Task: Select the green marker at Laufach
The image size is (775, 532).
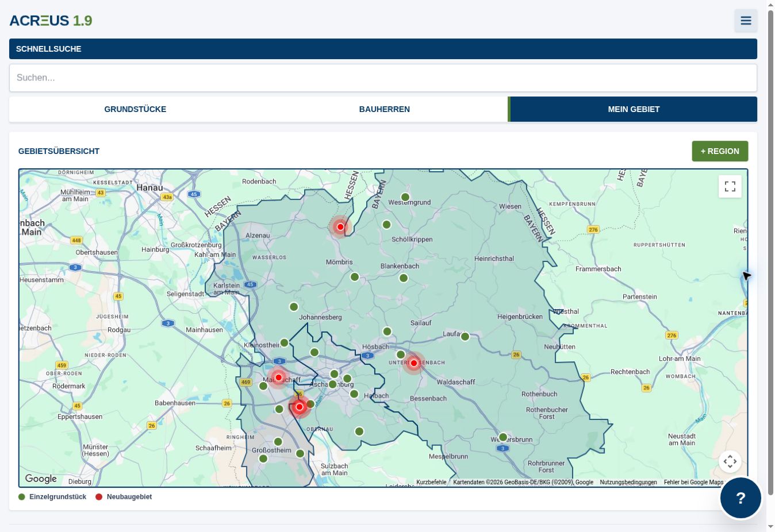Action: click(x=465, y=337)
